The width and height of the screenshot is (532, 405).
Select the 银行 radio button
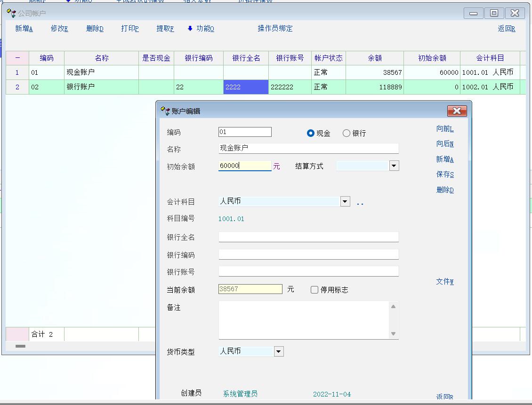point(347,133)
